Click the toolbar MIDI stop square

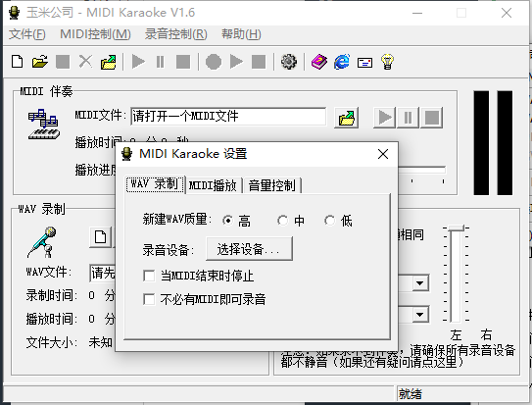183,62
